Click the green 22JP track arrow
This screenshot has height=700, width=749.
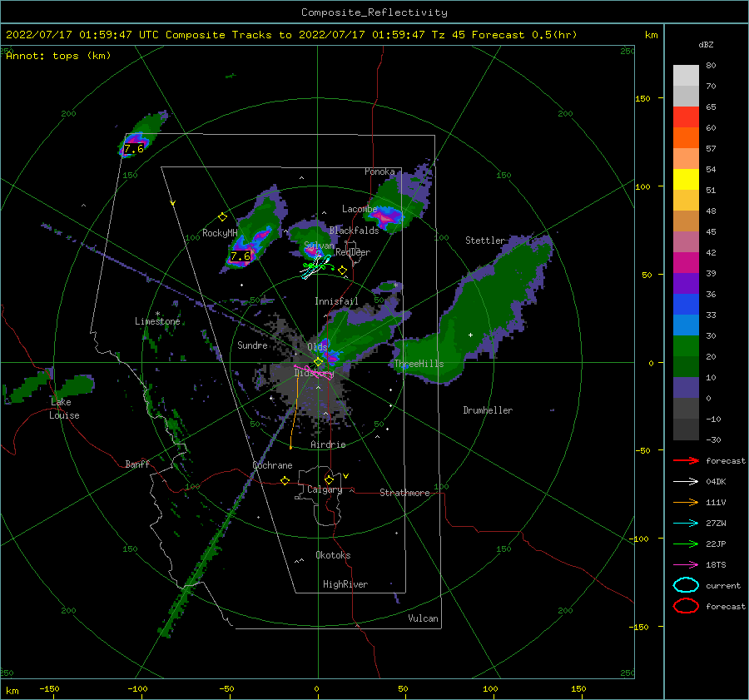(x=686, y=544)
